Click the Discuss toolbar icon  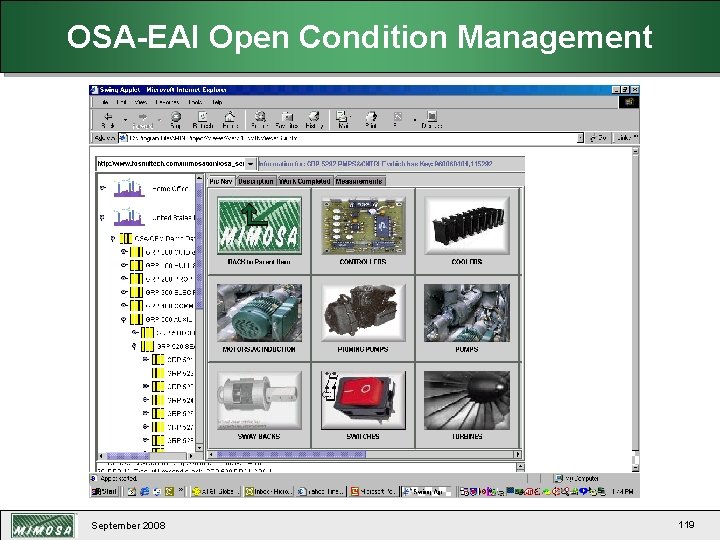[432, 120]
